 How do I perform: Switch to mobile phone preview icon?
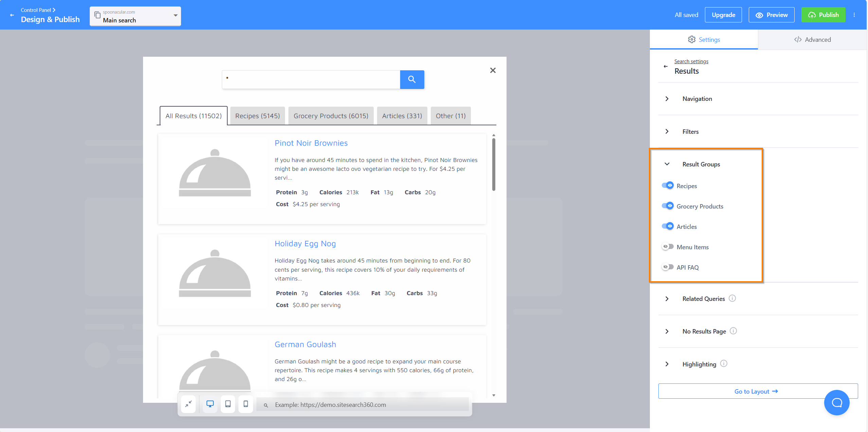246,404
